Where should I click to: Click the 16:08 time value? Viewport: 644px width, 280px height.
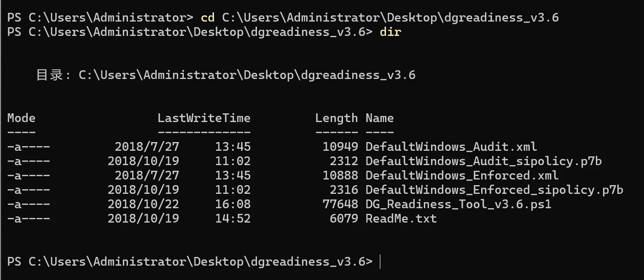[233, 204]
